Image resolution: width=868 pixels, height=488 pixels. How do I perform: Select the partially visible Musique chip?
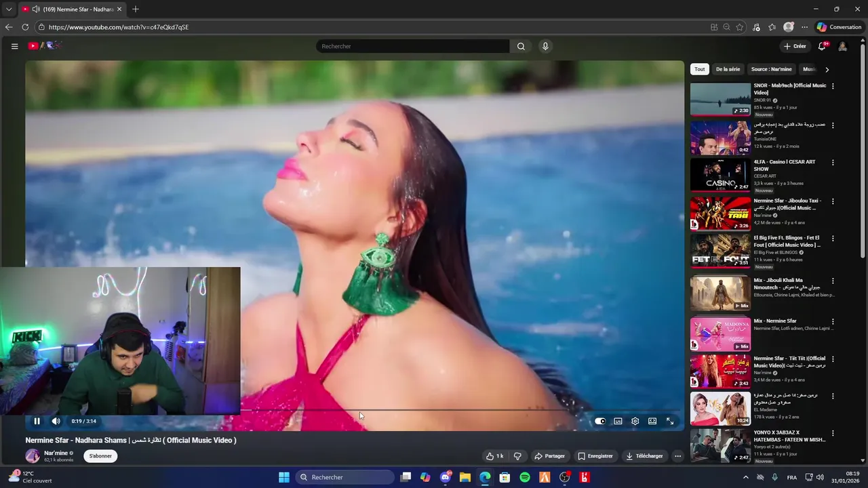click(809, 69)
